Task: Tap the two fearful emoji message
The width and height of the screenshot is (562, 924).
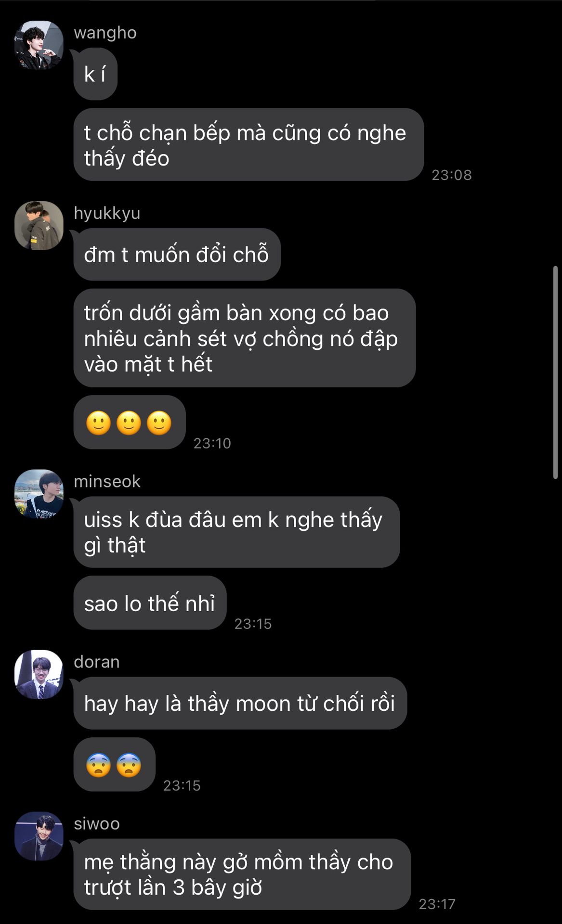Action: (115, 764)
